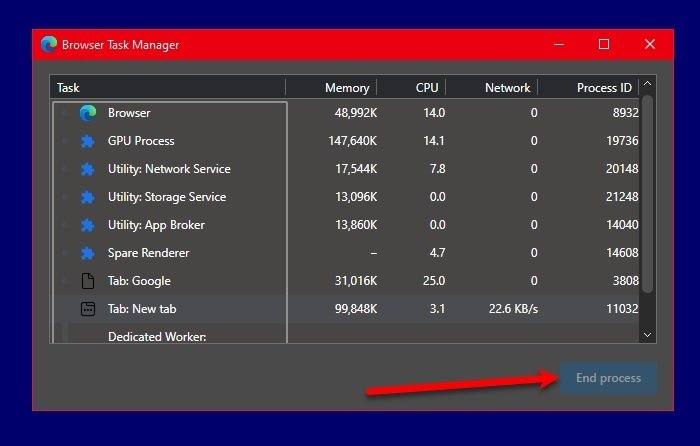700x446 pixels.
Task: Maximize the Browser Task Manager window
Action: coord(604,44)
